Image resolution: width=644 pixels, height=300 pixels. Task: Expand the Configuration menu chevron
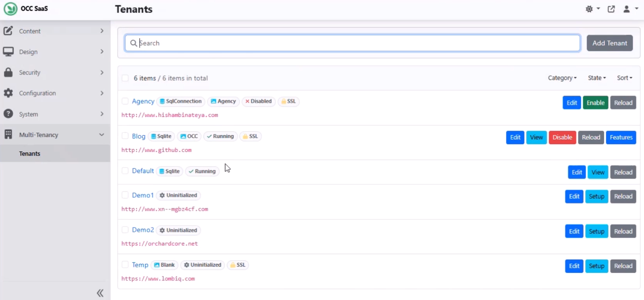(x=102, y=93)
